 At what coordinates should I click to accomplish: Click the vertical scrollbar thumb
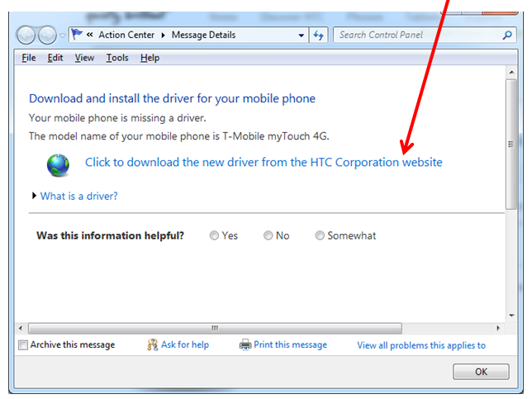point(511,145)
